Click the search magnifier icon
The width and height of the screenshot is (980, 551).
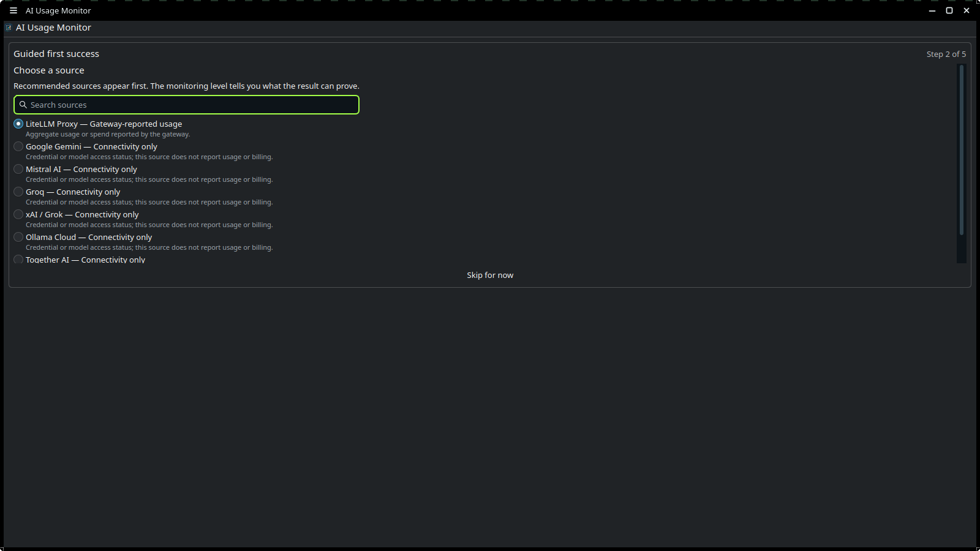[x=23, y=105]
